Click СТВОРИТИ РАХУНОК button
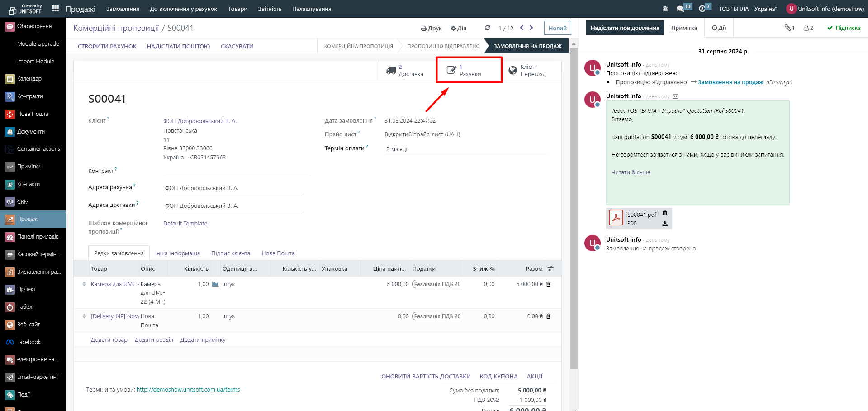 [107, 46]
